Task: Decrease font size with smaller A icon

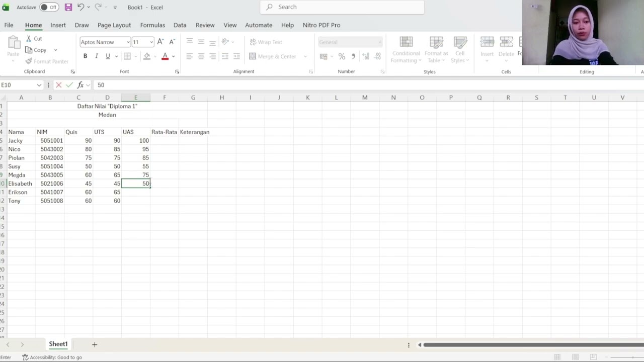Action: 172,42
